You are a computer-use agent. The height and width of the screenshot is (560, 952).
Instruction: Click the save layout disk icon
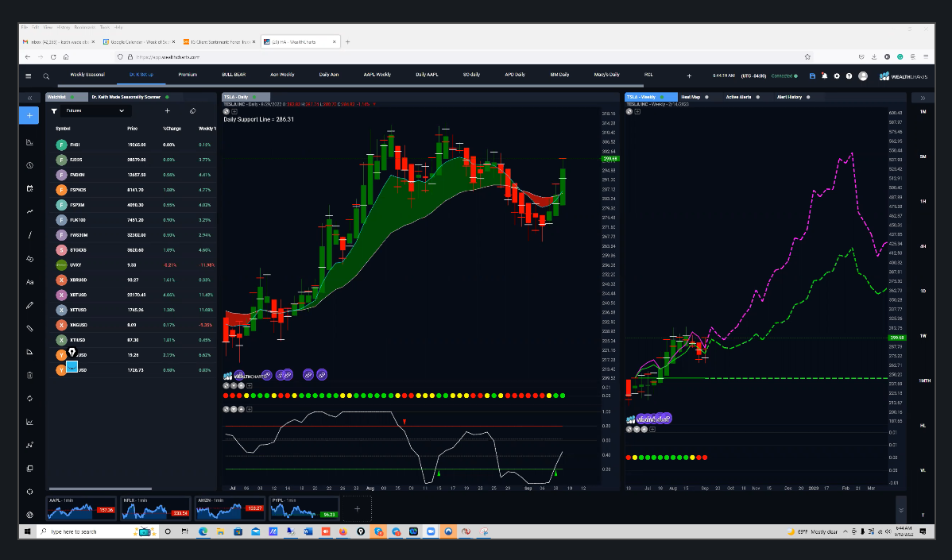click(x=812, y=75)
